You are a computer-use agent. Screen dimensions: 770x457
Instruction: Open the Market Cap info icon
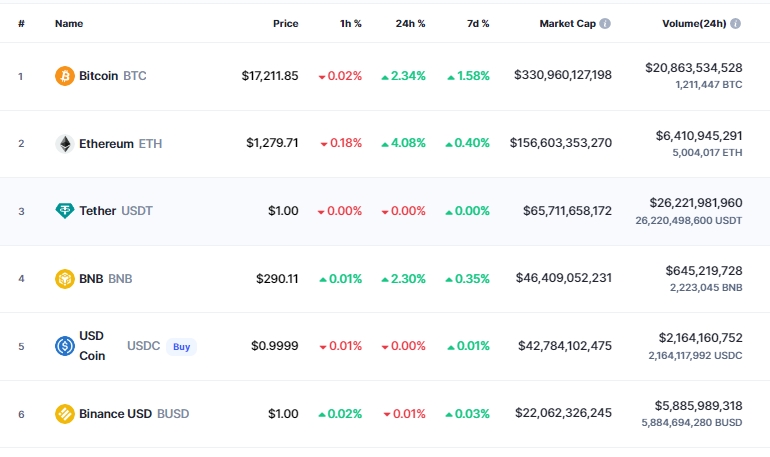coord(605,24)
